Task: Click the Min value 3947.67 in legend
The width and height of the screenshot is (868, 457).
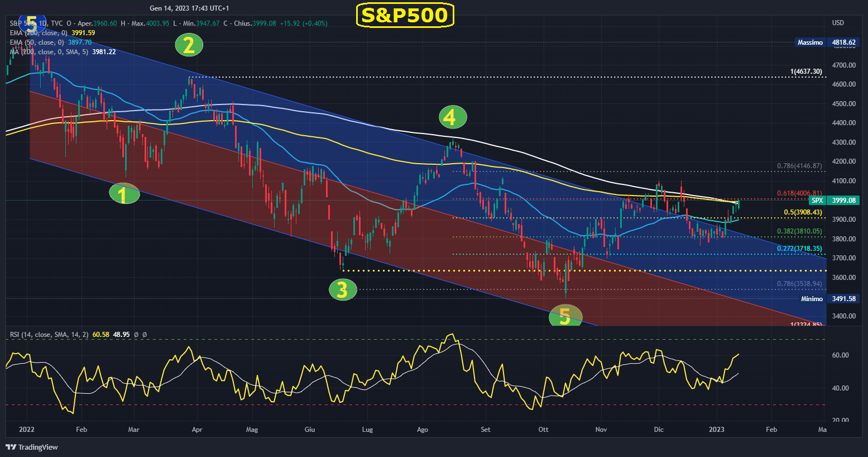Action: pyautogui.click(x=208, y=23)
